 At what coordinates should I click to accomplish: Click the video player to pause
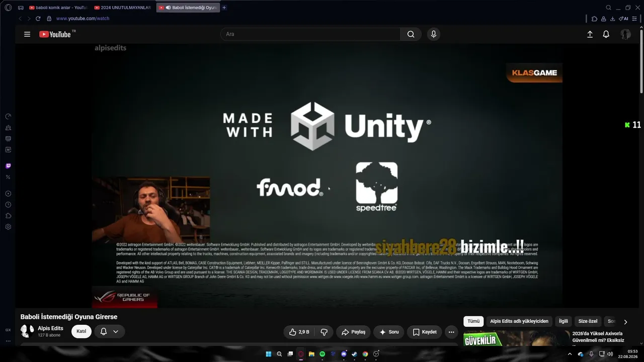(327, 174)
